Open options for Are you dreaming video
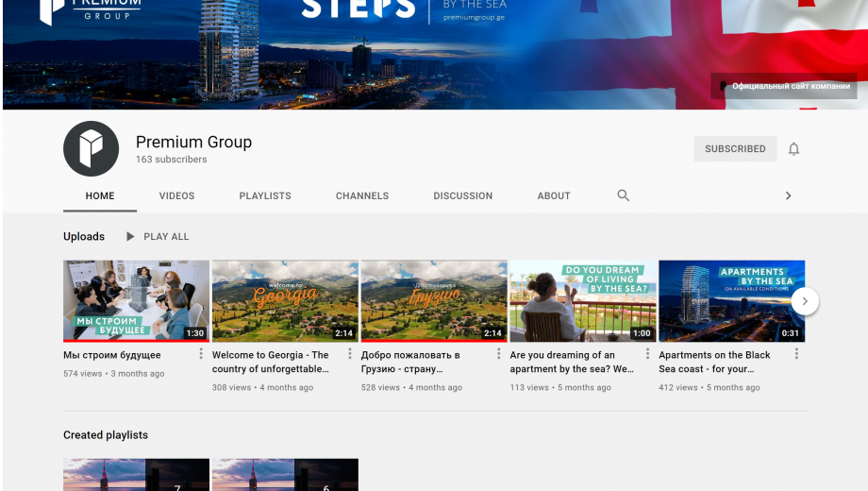This screenshot has width=868, height=491. point(647,353)
